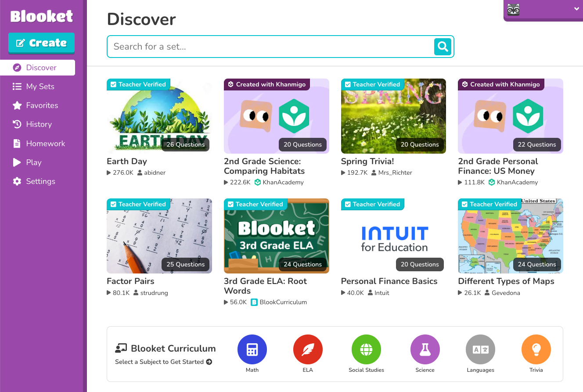Click author name abidner
The height and width of the screenshot is (392, 583).
155,173
